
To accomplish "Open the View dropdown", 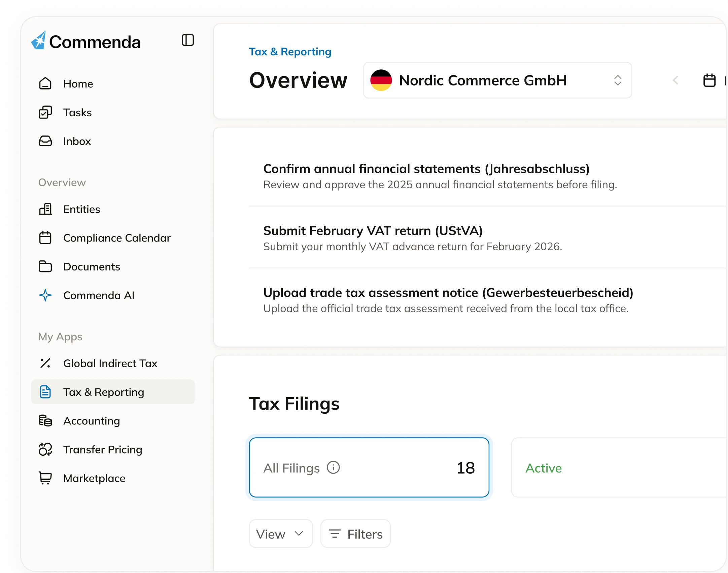I will click(x=281, y=534).
